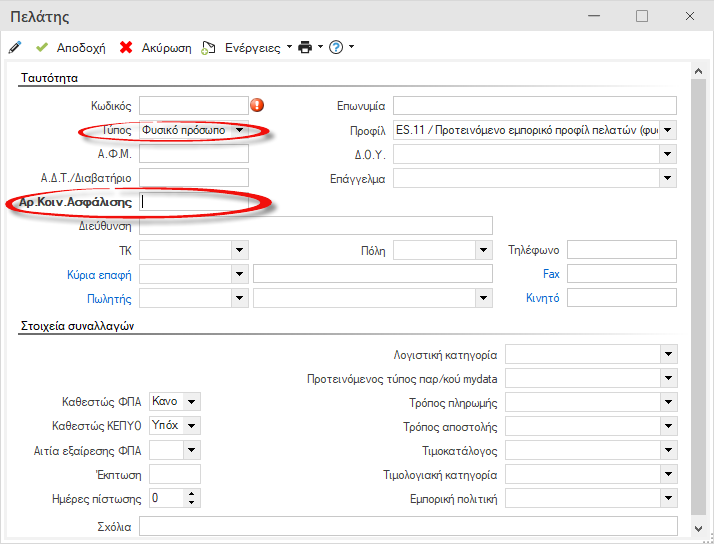714x544 pixels.
Task: Open the Τιμοκατάλογος dropdown
Action: (668, 450)
